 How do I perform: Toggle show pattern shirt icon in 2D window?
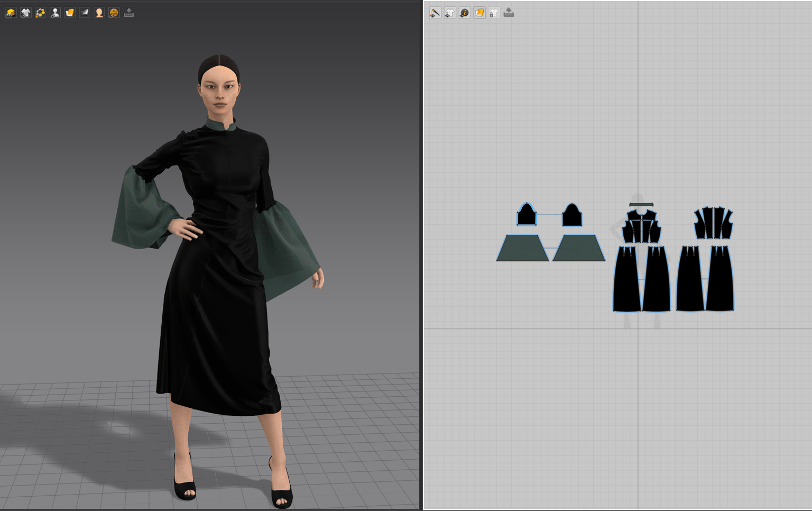(450, 13)
